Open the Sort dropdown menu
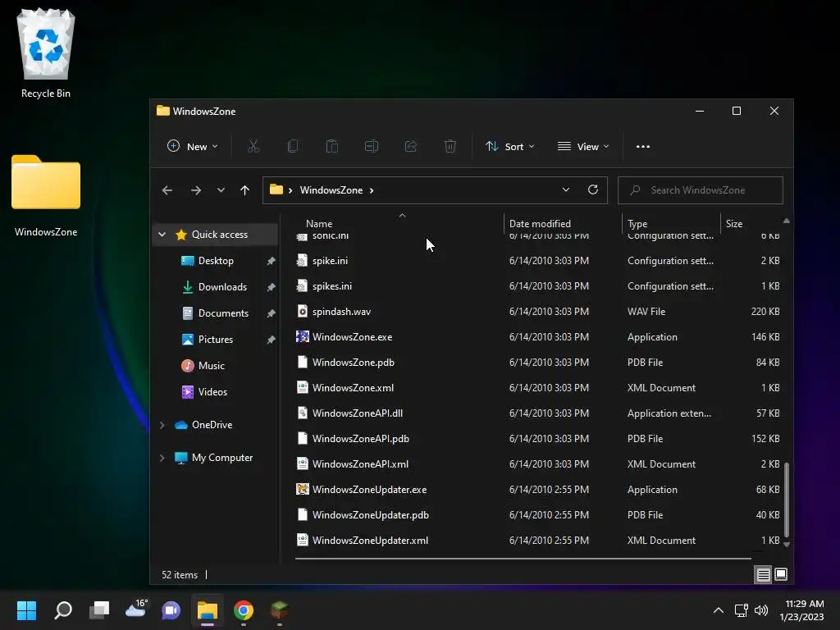 pos(509,146)
